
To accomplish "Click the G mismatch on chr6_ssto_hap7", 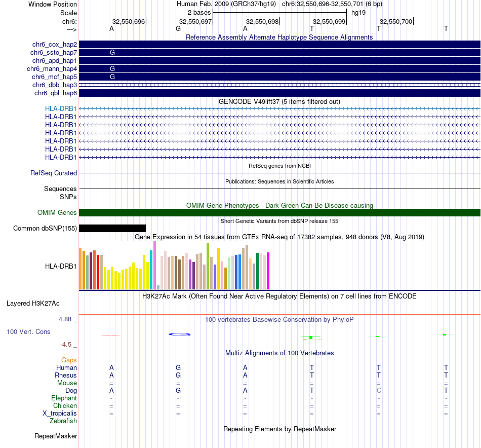I will (112, 53).
